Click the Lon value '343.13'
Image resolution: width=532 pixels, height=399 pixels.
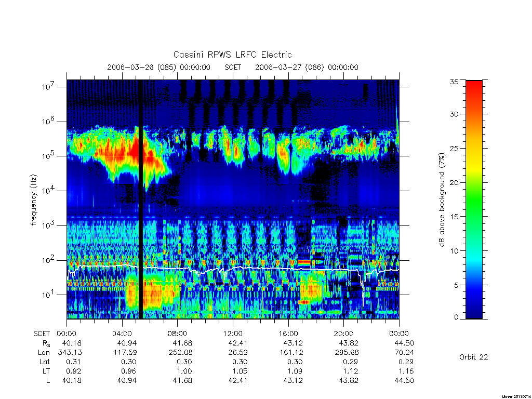point(70,353)
